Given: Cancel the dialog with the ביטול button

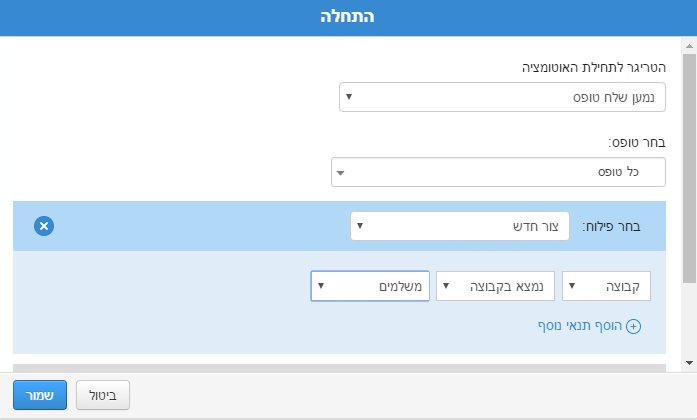Looking at the screenshot, I should click(x=103, y=395).
